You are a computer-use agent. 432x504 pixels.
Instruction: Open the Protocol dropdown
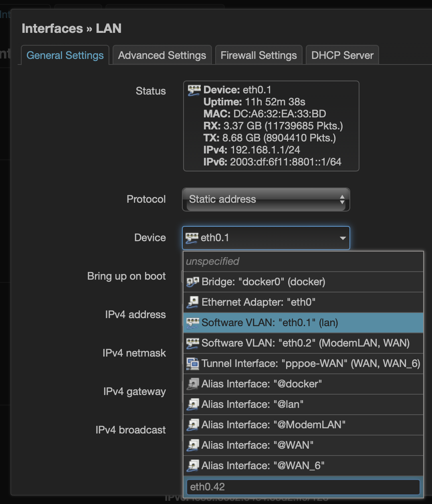[266, 199]
